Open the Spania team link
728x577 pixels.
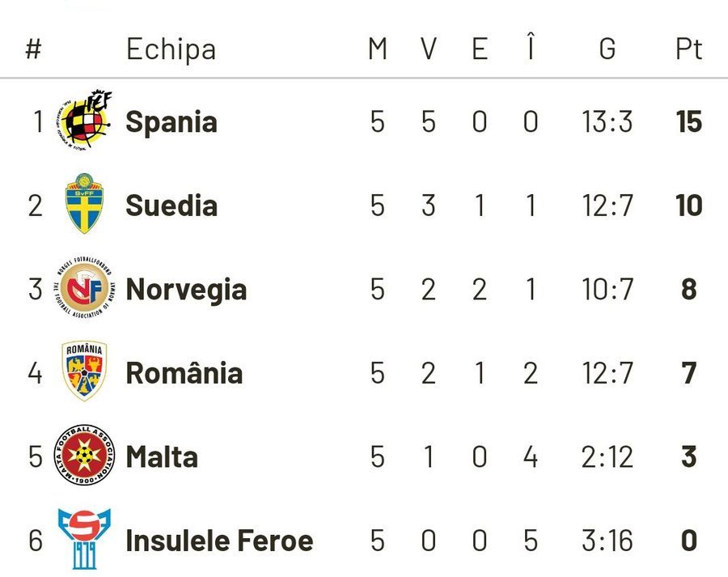[171, 121]
